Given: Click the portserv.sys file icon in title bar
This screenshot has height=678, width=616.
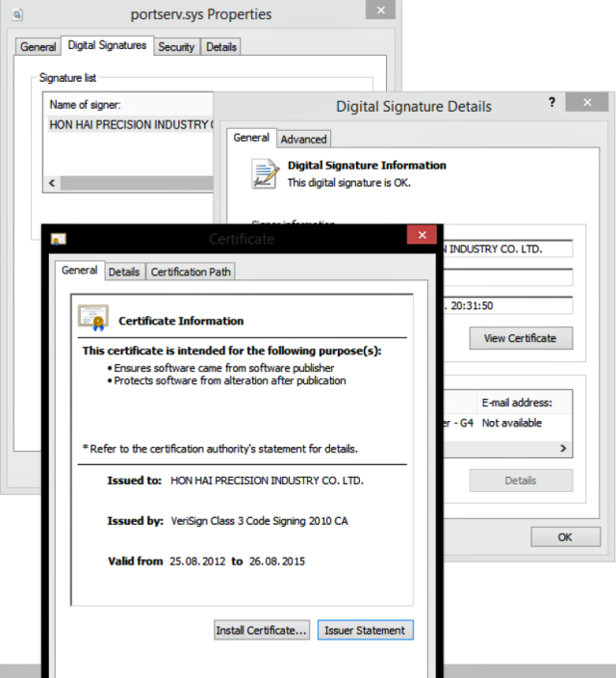Looking at the screenshot, I should coord(17,14).
